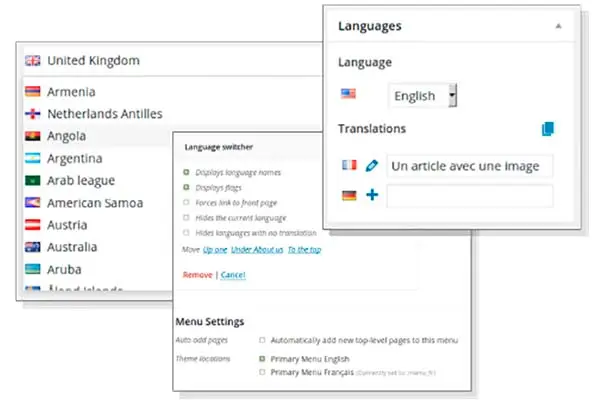Viewport: 600px width, 400px height.
Task: Enable Hides languages with no translation
Action: point(186,232)
